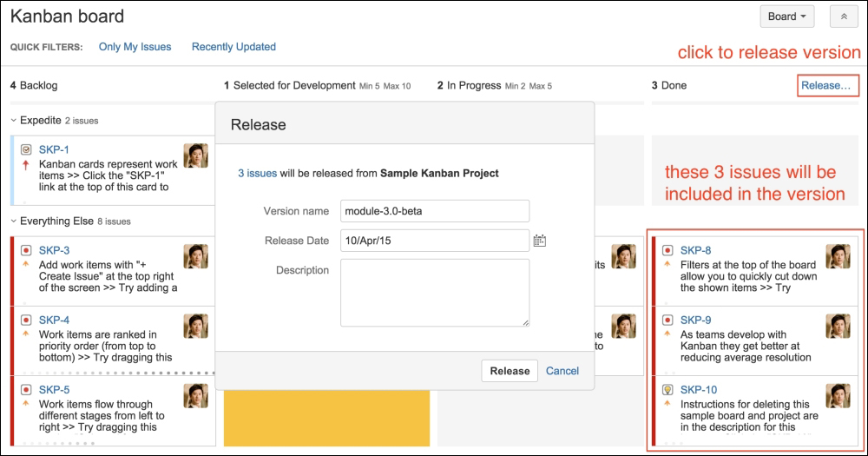868x456 pixels.
Task: Focus the Version name input field
Action: (435, 211)
